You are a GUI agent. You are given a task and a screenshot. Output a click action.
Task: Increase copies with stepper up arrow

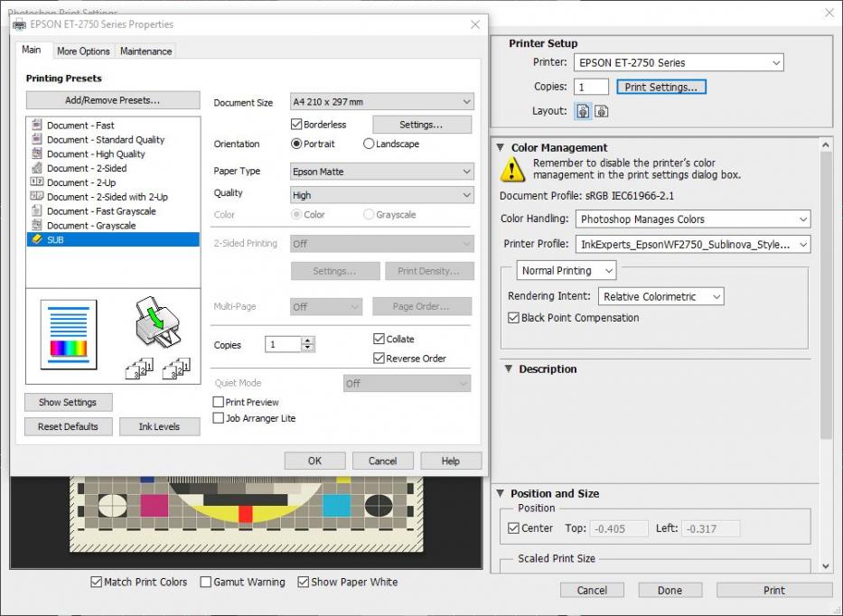(307, 341)
